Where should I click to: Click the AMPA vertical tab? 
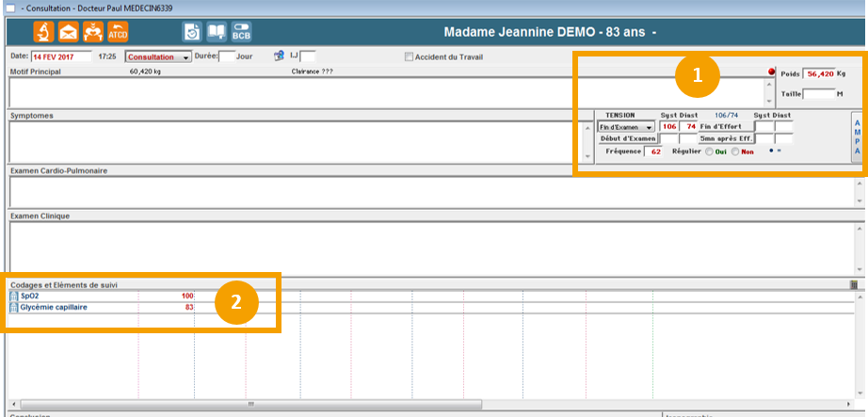(x=856, y=136)
